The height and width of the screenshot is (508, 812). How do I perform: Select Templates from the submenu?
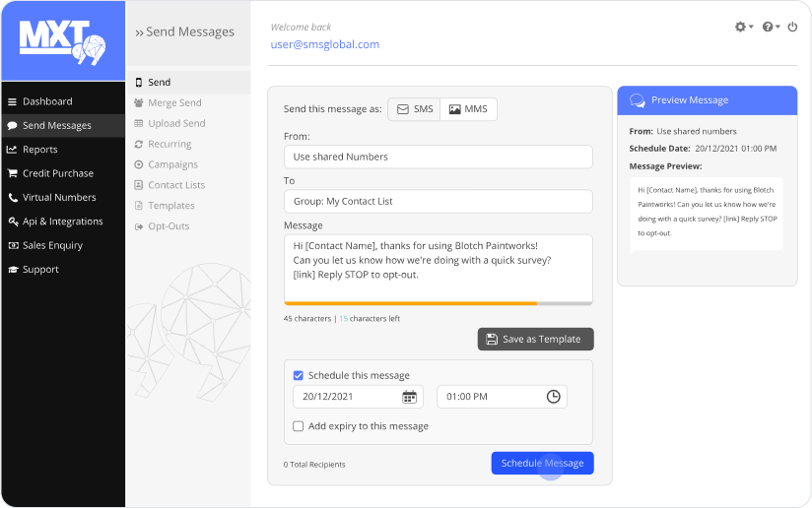(x=170, y=206)
